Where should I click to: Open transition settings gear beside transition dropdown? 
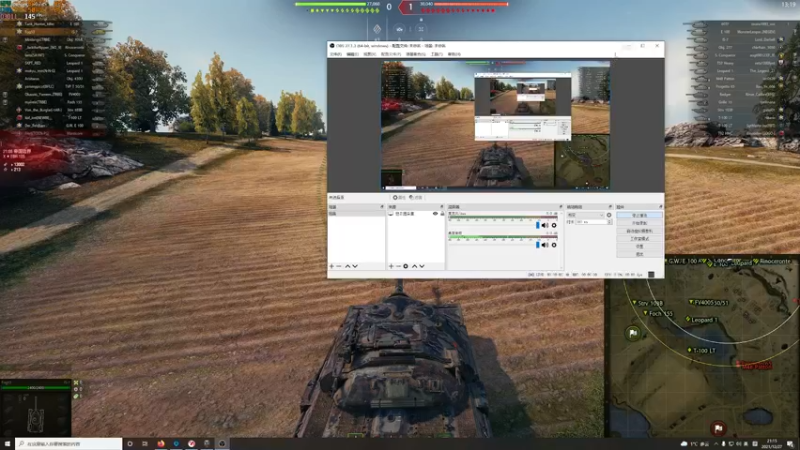(x=609, y=215)
